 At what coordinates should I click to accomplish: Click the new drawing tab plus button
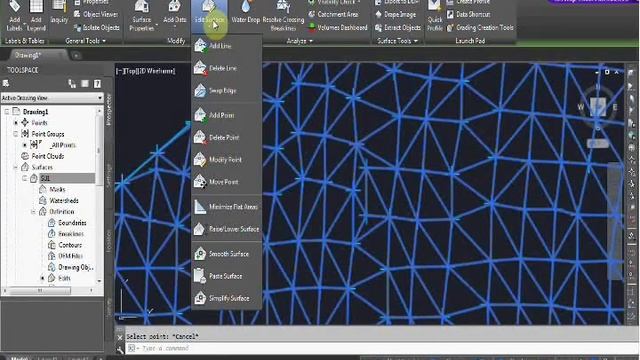pyautogui.click(x=76, y=55)
